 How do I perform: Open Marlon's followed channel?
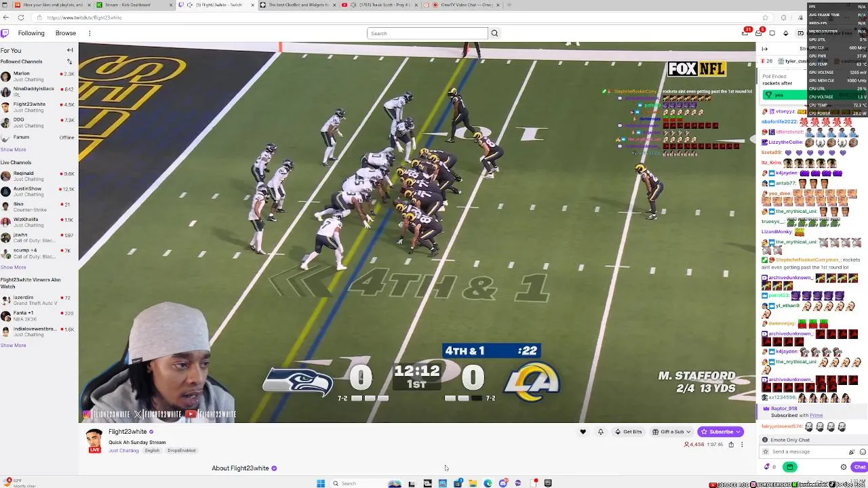pos(37,76)
